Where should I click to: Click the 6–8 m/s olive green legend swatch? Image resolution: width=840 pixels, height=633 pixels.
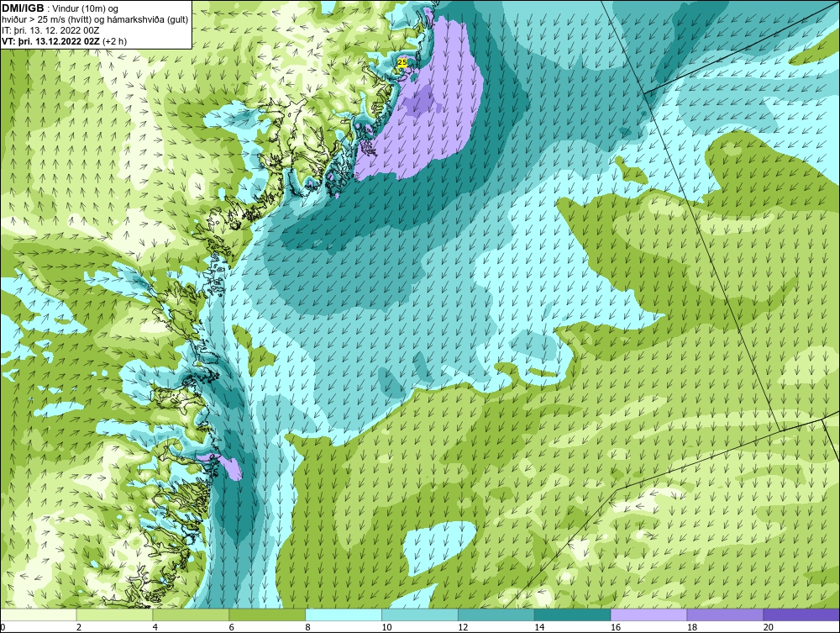click(x=267, y=615)
